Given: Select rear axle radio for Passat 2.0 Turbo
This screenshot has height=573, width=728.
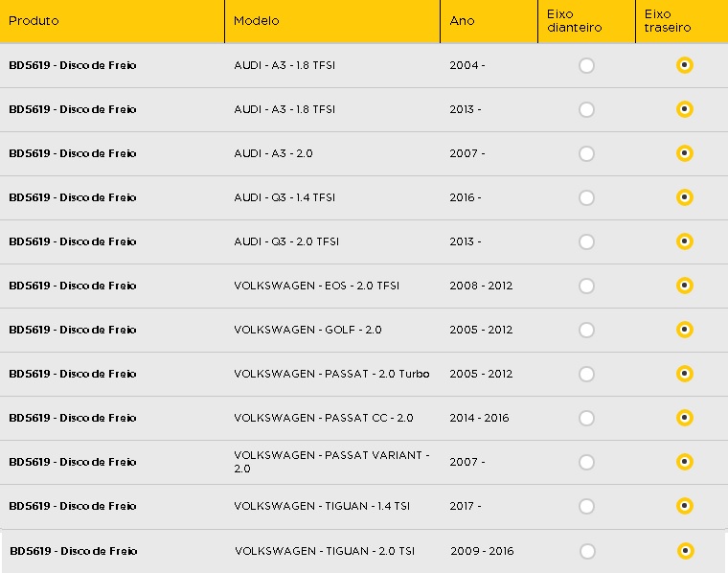Looking at the screenshot, I should [x=684, y=374].
